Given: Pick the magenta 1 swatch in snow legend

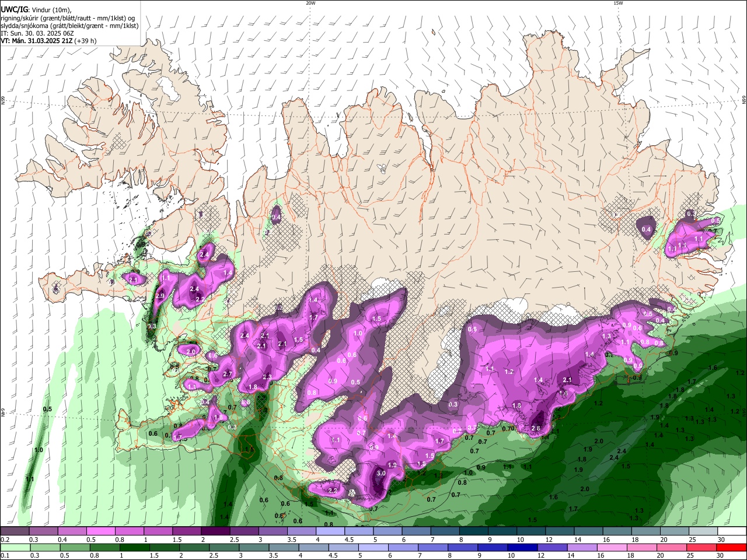Looking at the screenshot, I should [158, 531].
